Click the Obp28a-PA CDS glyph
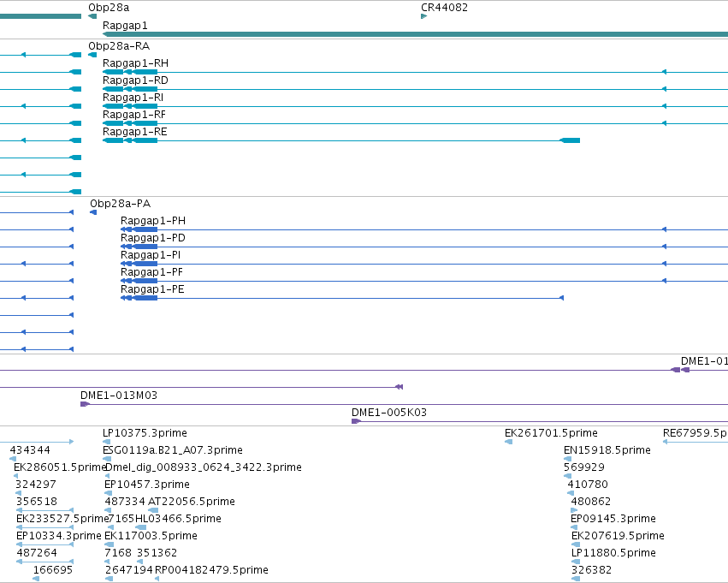 tap(93, 213)
